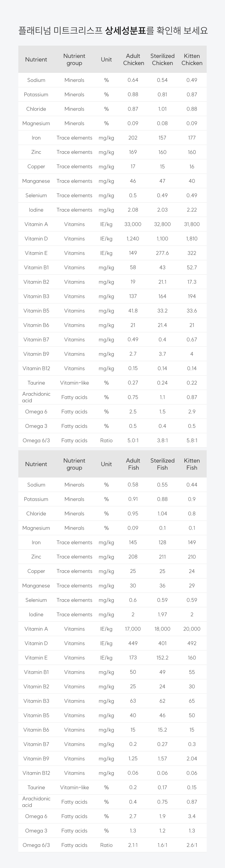Click the Vitamin A value 20,000

click(x=192, y=629)
